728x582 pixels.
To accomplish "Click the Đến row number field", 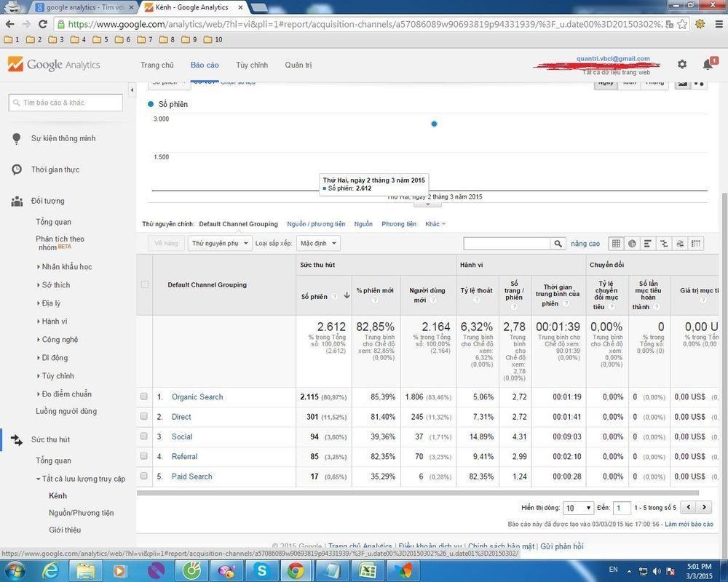I will tap(622, 508).
